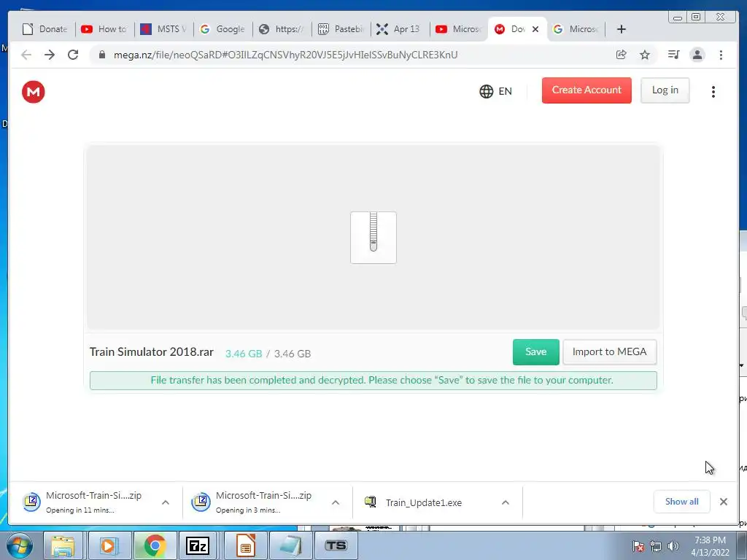
Task: Switch to the last Google Microsoft tab
Action: pyautogui.click(x=576, y=29)
